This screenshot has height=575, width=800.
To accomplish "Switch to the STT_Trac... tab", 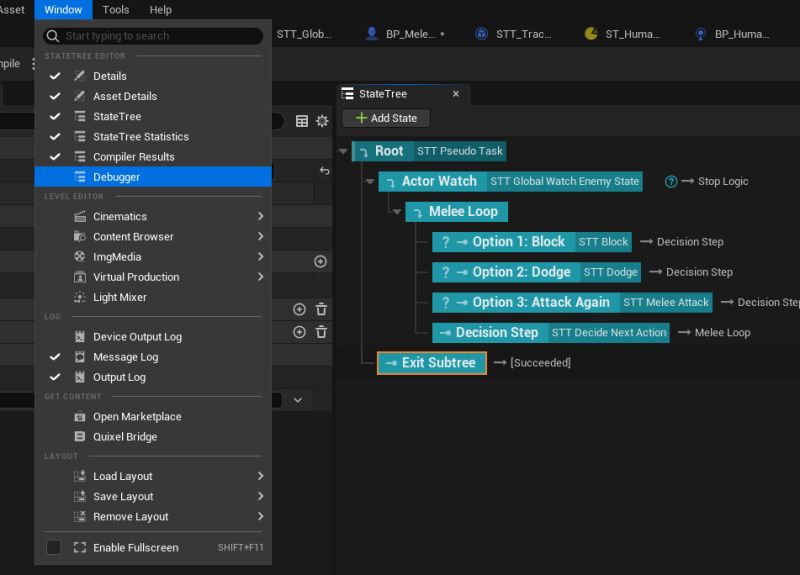I will click(515, 34).
